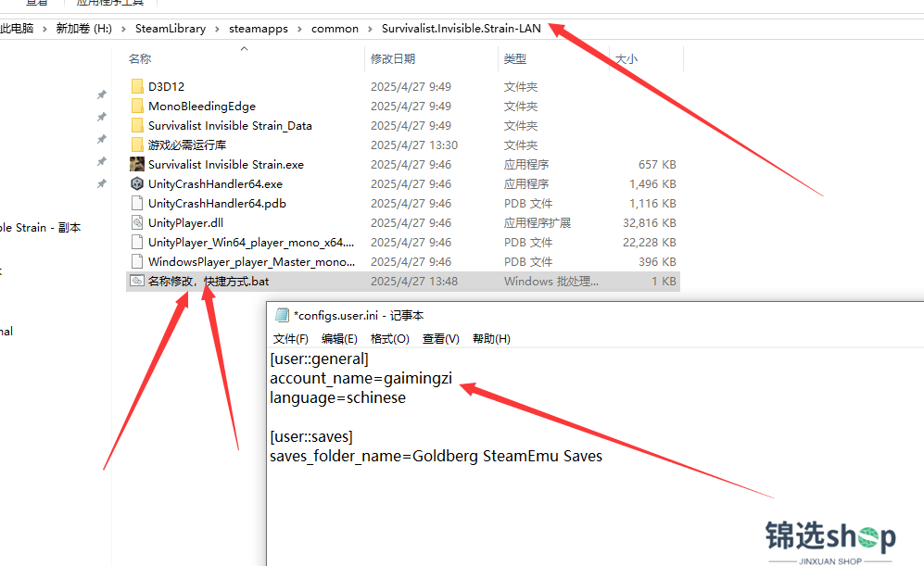The width and height of the screenshot is (924, 566).
Task: Navigate to 新加卷 (H:) in the breadcrumb
Action: (83, 29)
